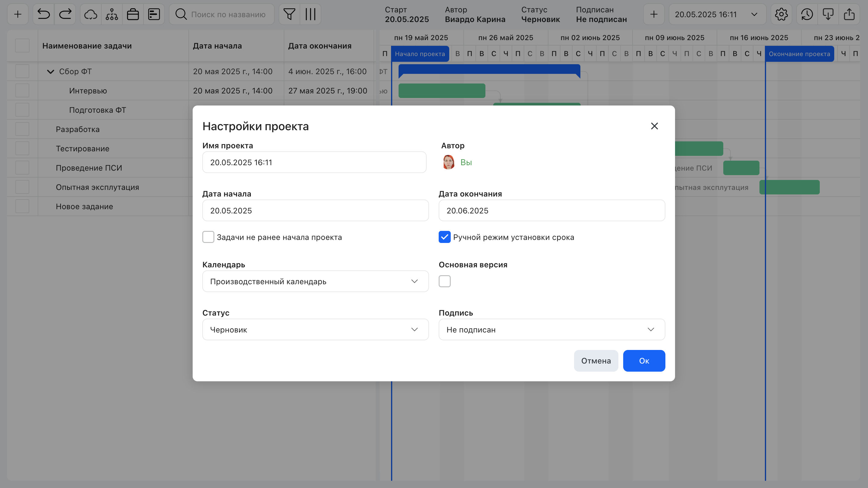The height and width of the screenshot is (488, 868).
Task: Click the author avatar in dialog
Action: tap(449, 162)
